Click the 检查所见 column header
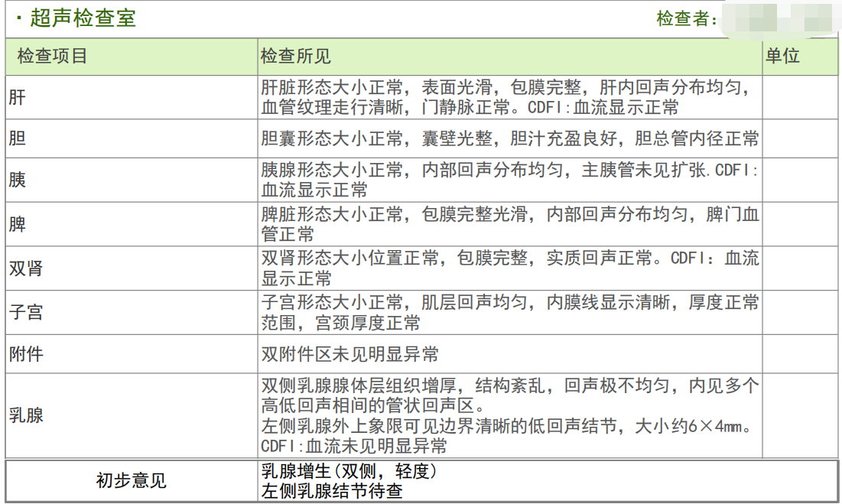This screenshot has width=842, height=504. 295,56
